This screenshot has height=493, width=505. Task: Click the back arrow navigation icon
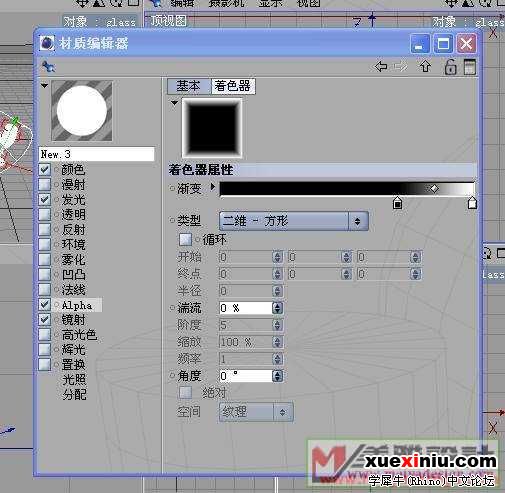381,67
